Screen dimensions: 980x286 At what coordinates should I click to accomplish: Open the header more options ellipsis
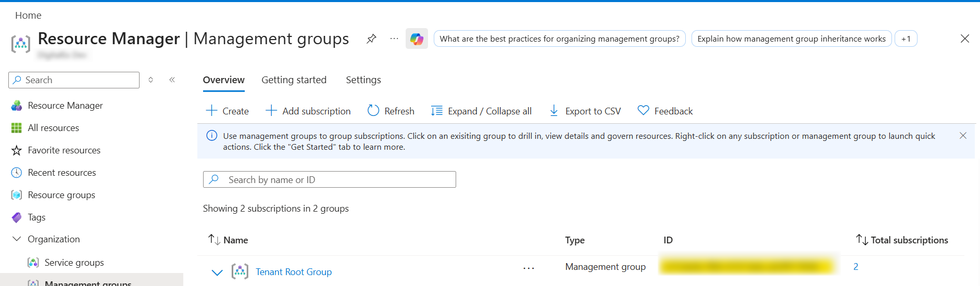(x=394, y=39)
